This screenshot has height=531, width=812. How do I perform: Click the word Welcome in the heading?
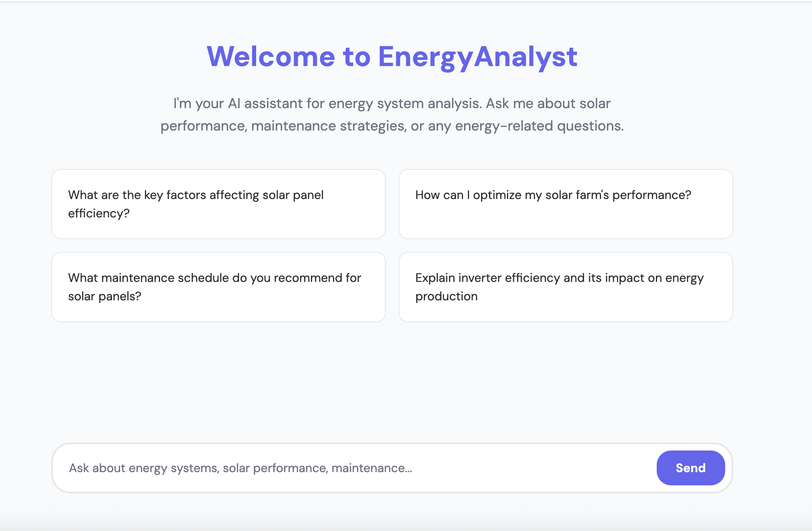pyautogui.click(x=271, y=56)
